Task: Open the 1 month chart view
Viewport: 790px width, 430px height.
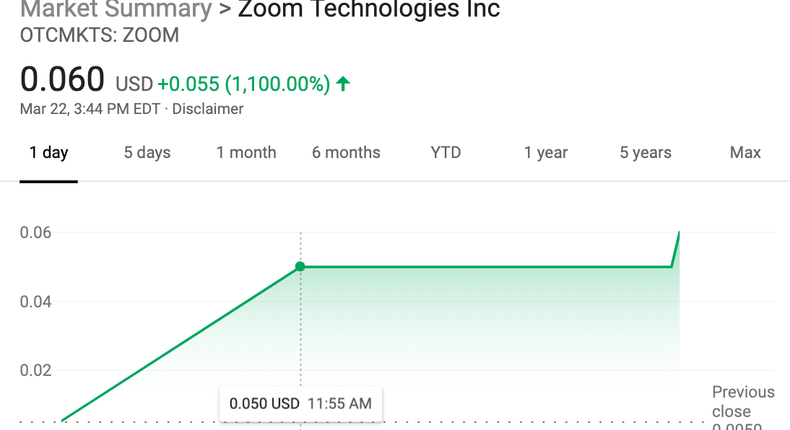Action: tap(246, 153)
